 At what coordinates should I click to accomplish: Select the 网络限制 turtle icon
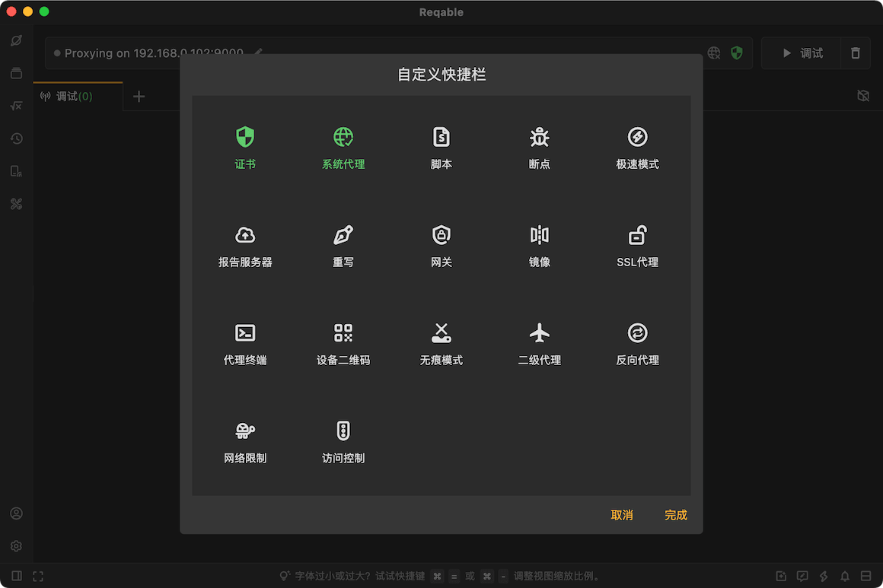[x=245, y=431]
